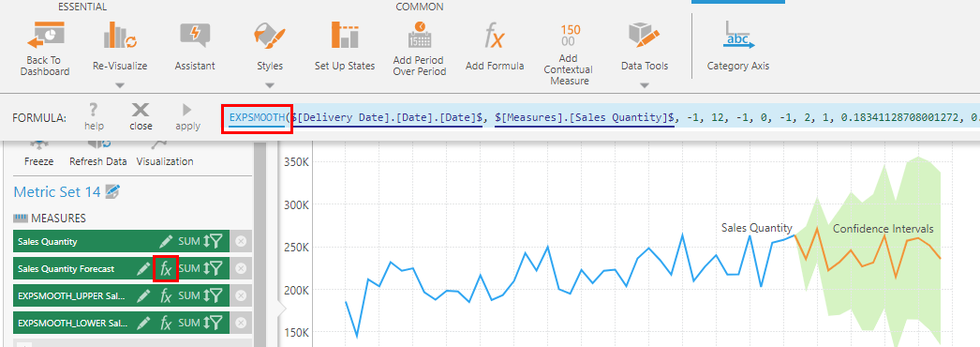The image size is (980, 347).
Task: Click Set Up States icon
Action: pyautogui.click(x=345, y=35)
